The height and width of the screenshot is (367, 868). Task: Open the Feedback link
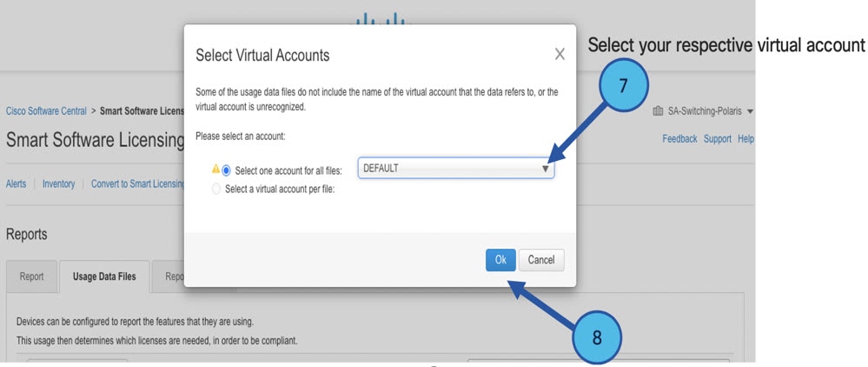[679, 139]
